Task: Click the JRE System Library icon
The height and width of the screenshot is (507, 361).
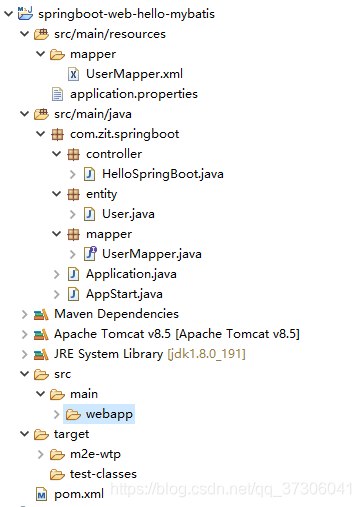Action: [41, 354]
